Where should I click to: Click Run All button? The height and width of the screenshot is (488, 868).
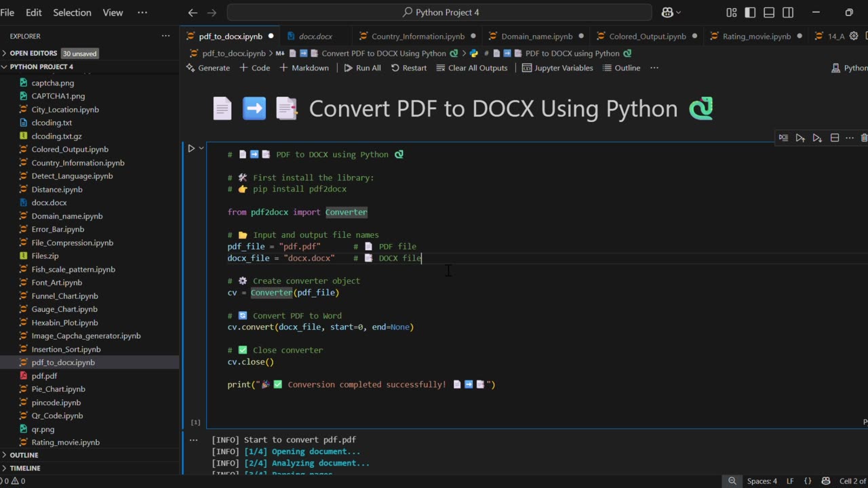click(x=362, y=68)
